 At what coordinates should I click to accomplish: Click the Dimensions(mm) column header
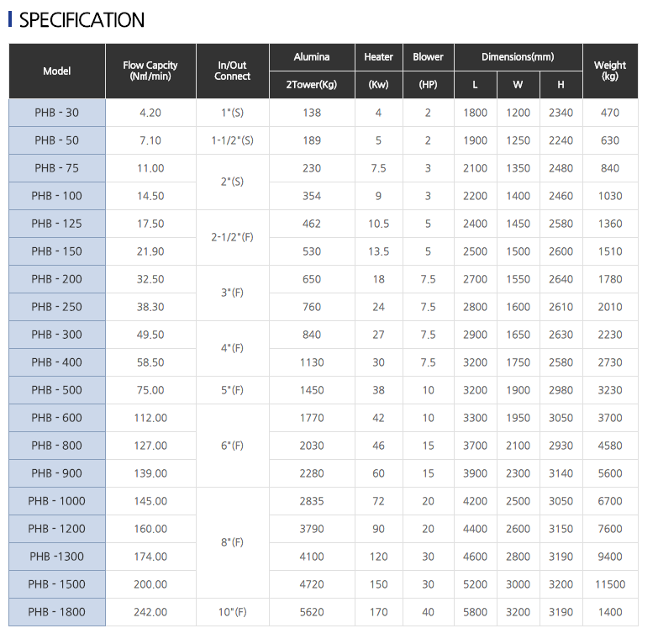click(518, 57)
